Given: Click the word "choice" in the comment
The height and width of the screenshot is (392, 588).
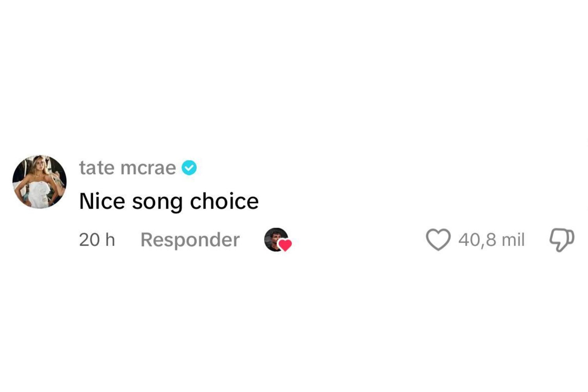Looking at the screenshot, I should click(224, 201).
